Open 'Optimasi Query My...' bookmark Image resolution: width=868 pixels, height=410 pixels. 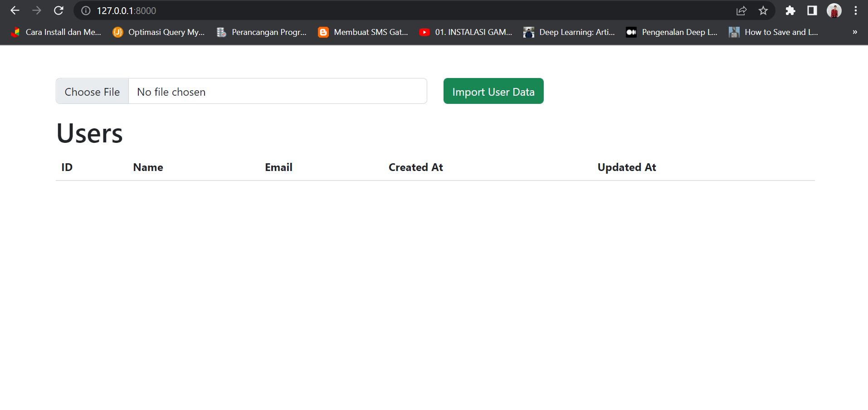point(159,32)
